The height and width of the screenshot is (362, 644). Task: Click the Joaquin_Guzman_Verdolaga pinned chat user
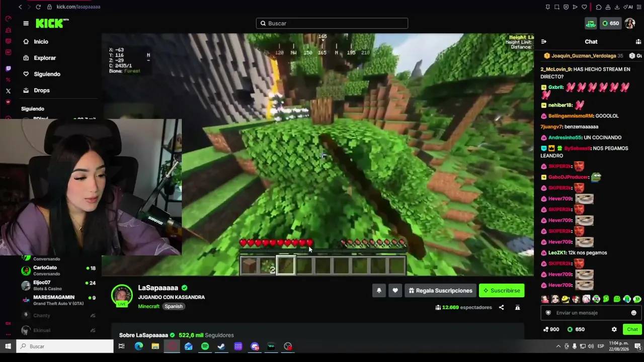click(x=584, y=56)
